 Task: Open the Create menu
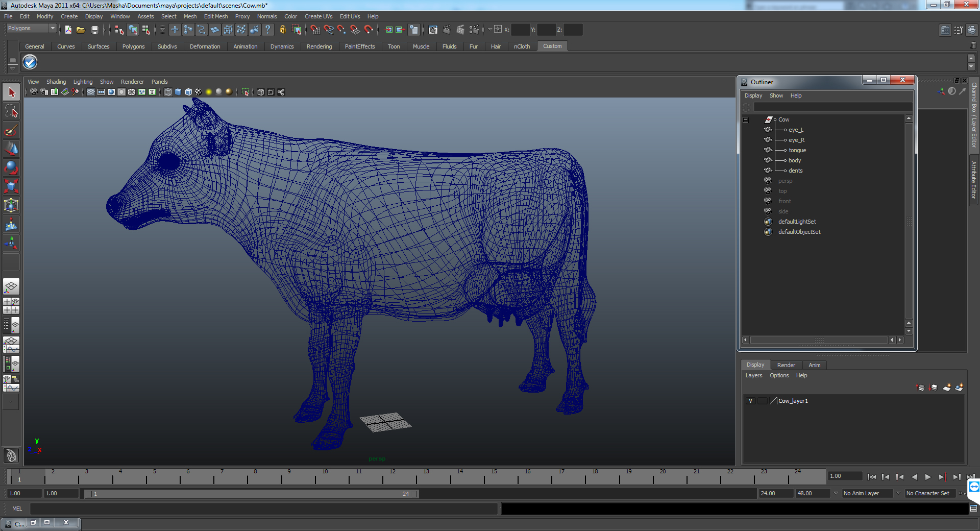tap(69, 16)
